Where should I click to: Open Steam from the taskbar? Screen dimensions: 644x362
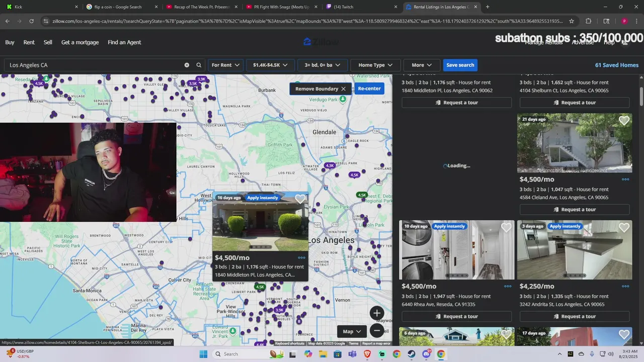tap(411, 354)
